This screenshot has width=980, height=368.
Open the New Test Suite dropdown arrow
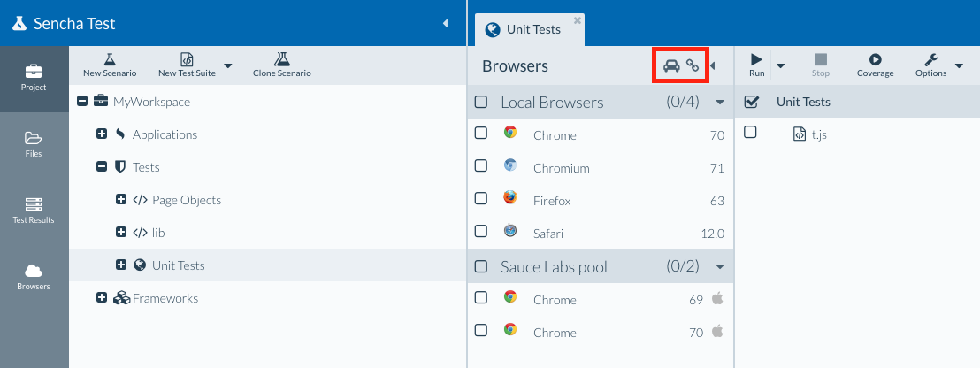click(x=227, y=65)
